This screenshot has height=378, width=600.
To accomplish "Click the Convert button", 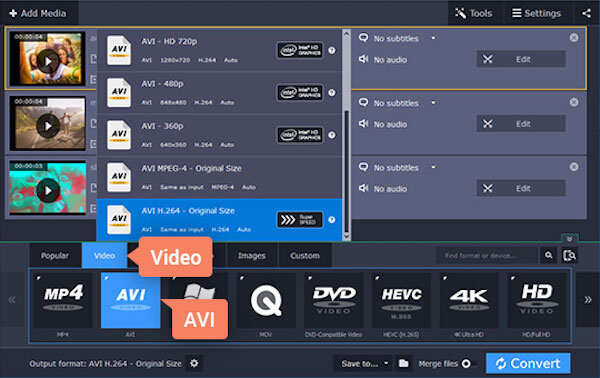I will coord(528,363).
